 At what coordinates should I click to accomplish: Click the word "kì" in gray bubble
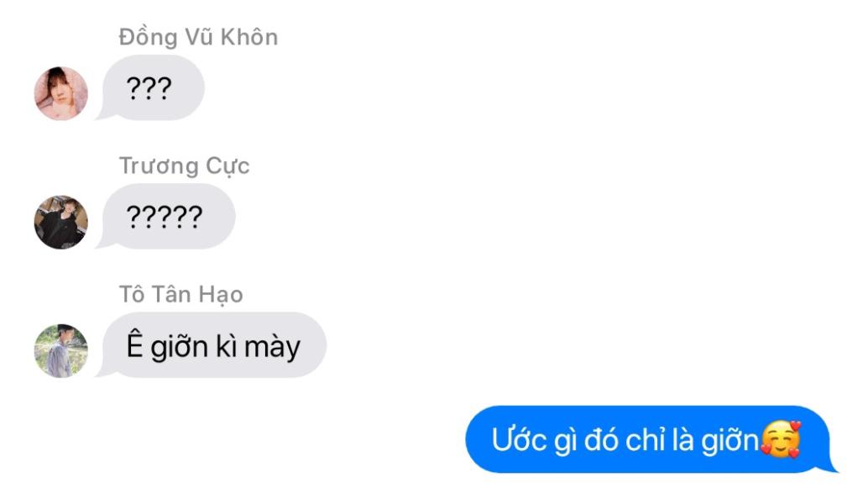pos(227,346)
